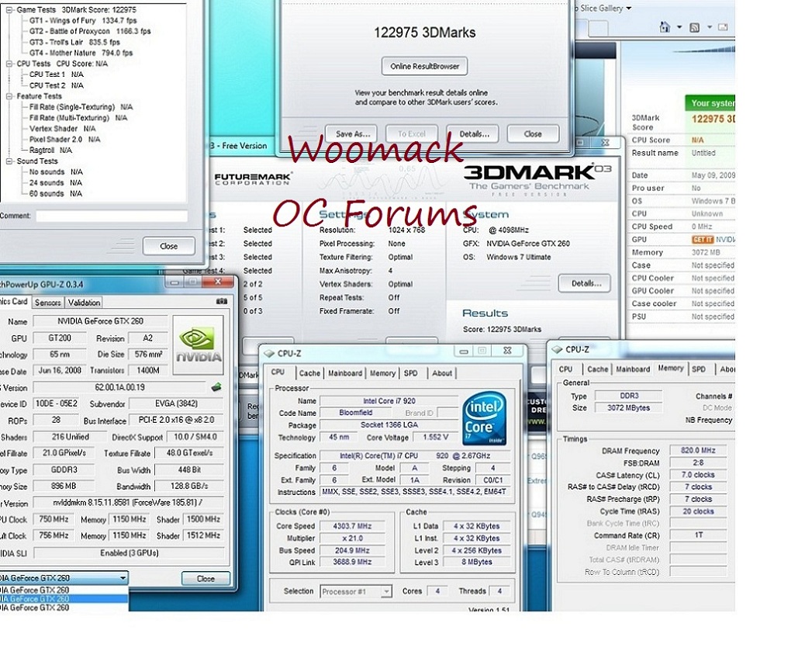Click the Close button in GPU-Z
This screenshot has height=651, width=812.
pos(206,578)
